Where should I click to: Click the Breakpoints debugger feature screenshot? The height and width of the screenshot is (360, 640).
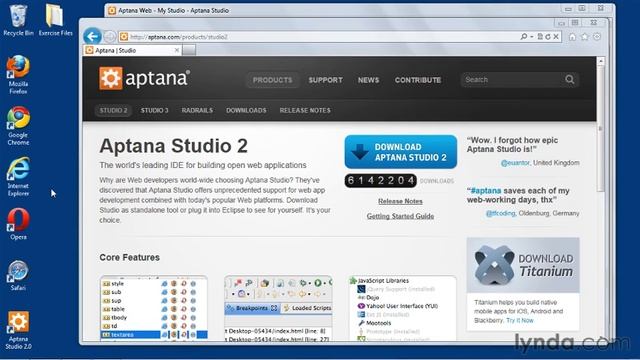(278, 308)
